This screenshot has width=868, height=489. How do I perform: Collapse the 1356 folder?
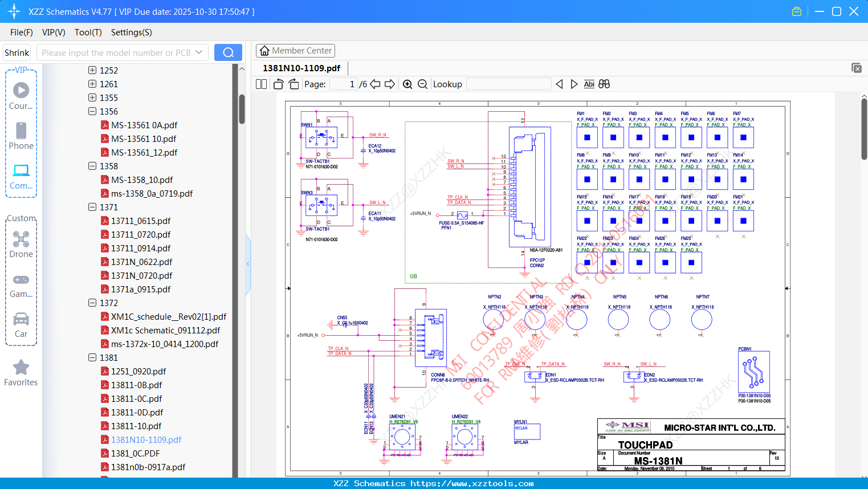click(92, 111)
